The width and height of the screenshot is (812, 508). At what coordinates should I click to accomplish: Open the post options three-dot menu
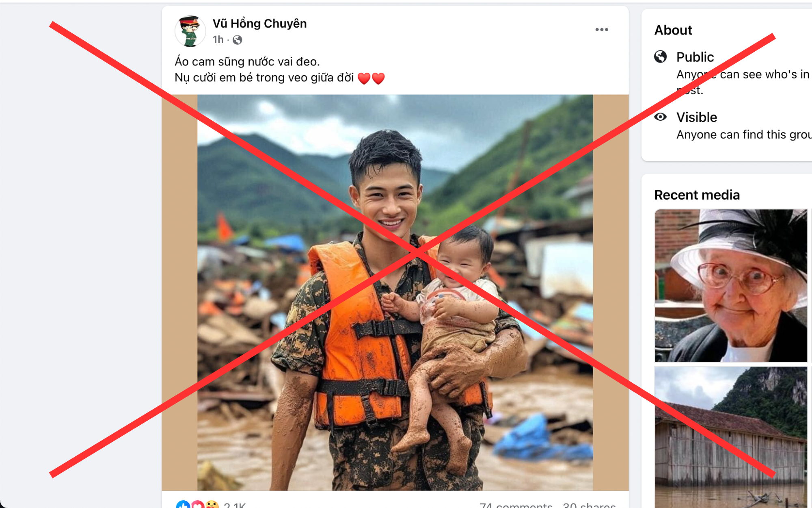tap(601, 30)
